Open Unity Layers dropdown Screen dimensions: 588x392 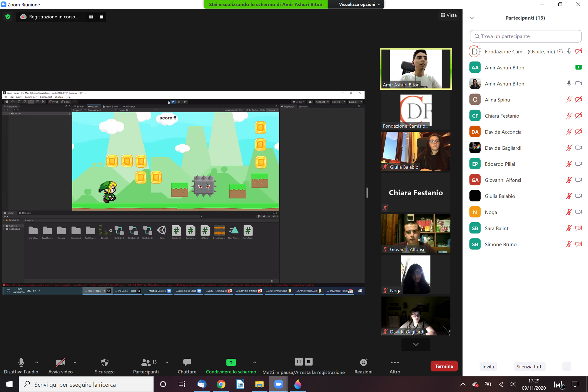339,102
